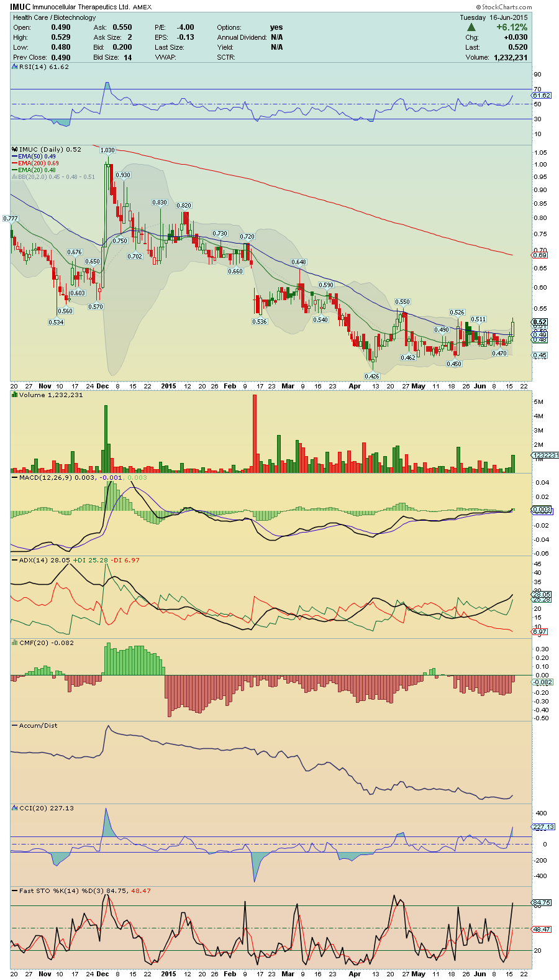Click the 1232231 volume tag on the right axis

point(545,456)
